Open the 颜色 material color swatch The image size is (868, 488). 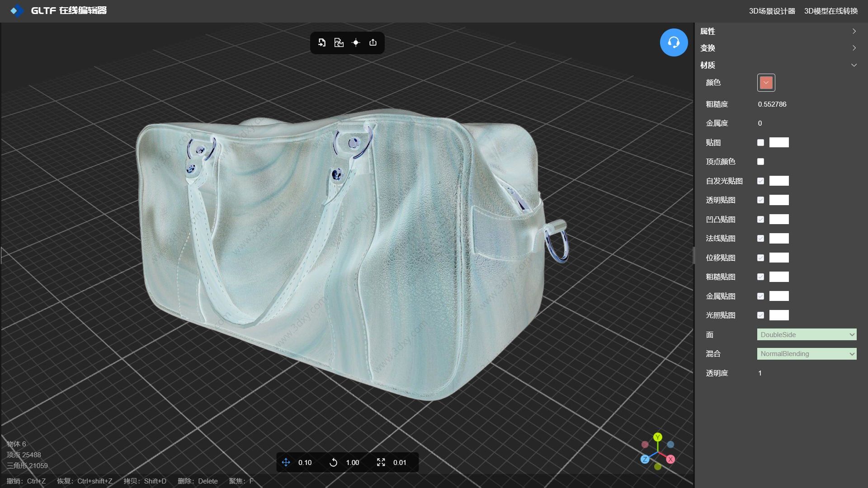[x=766, y=83]
